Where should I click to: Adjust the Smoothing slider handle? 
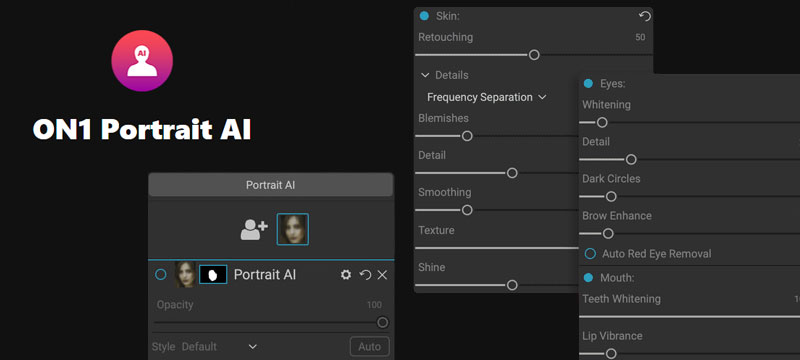[x=467, y=210]
